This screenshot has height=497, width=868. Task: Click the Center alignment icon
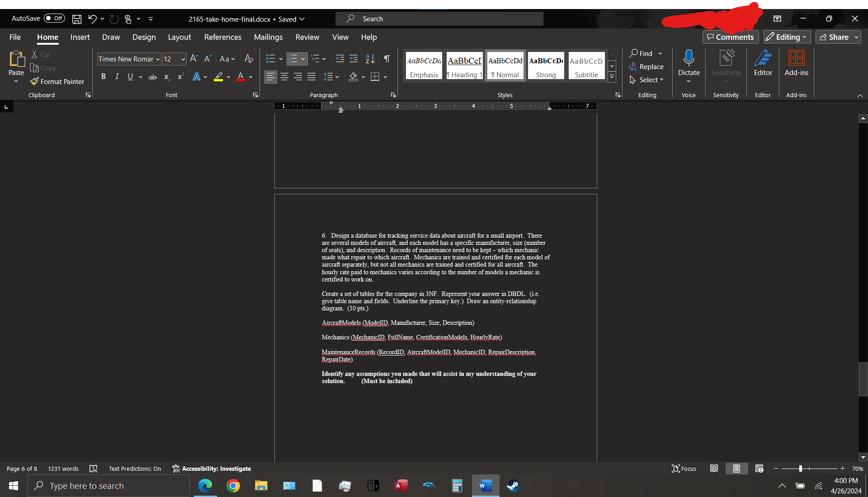click(x=284, y=77)
